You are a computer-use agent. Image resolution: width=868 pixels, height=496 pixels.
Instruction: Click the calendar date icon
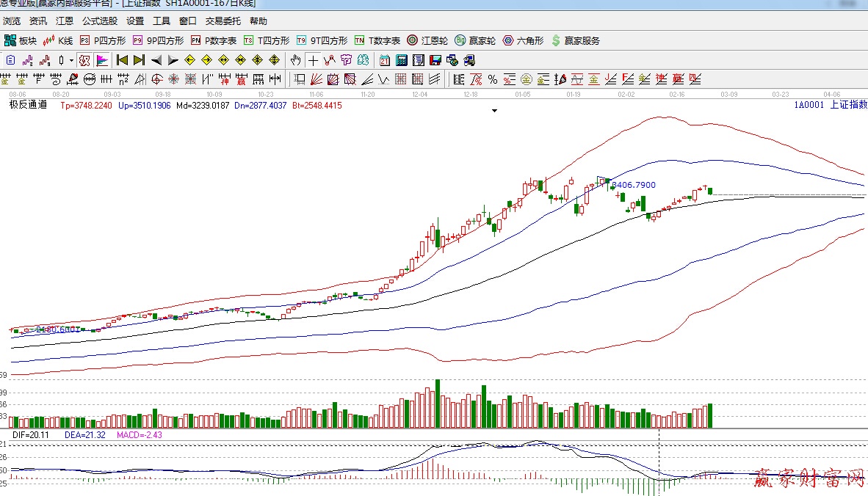[x=385, y=60]
